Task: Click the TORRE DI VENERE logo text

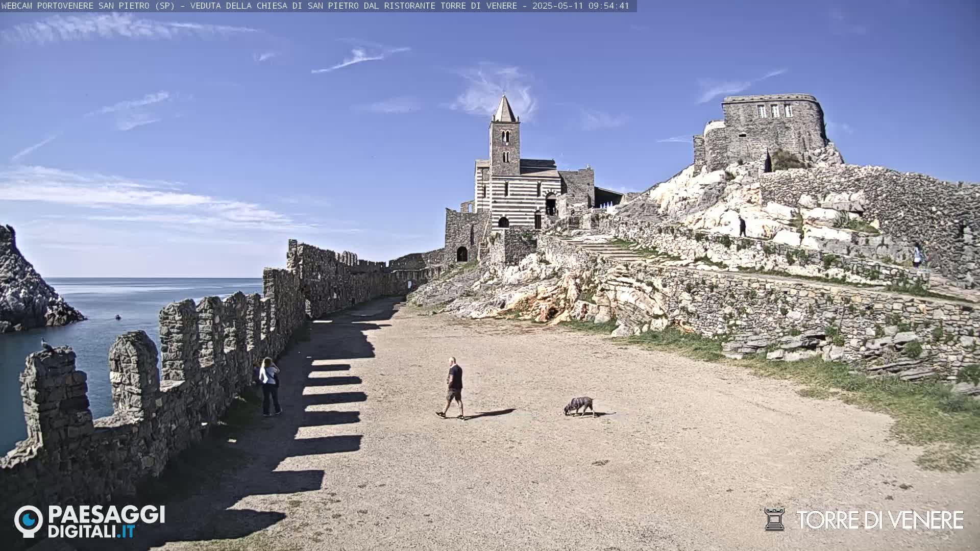Action: click(880, 520)
